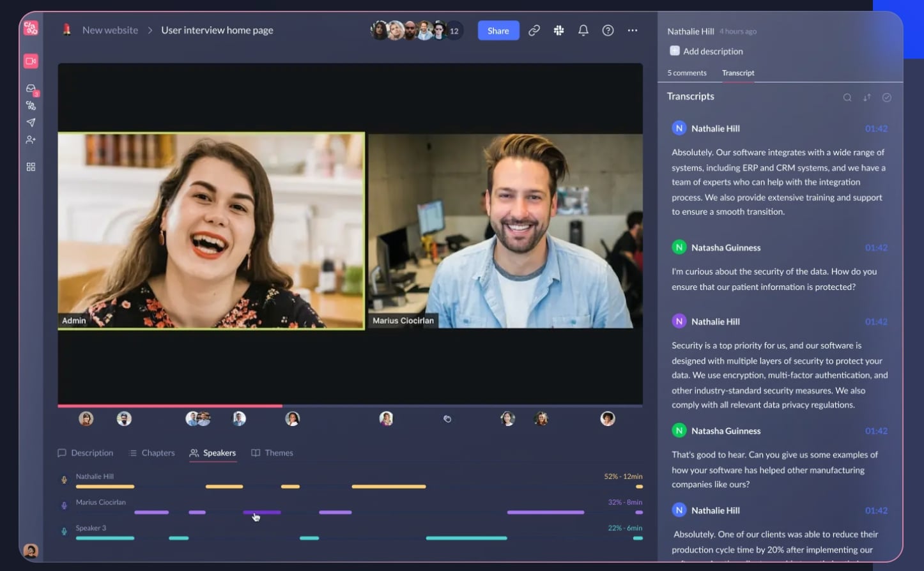Open the inbox icon with the 3 badge
This screenshot has height=571, width=924.
coord(31,89)
